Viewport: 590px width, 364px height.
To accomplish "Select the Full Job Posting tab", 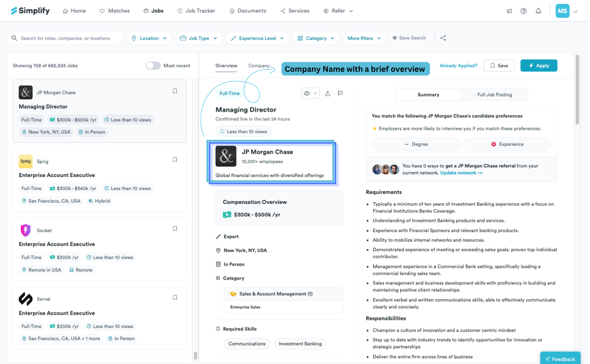I will (x=495, y=94).
